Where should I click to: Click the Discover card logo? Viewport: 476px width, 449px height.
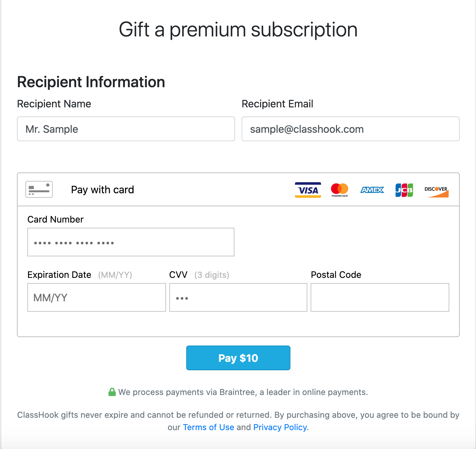tap(436, 191)
